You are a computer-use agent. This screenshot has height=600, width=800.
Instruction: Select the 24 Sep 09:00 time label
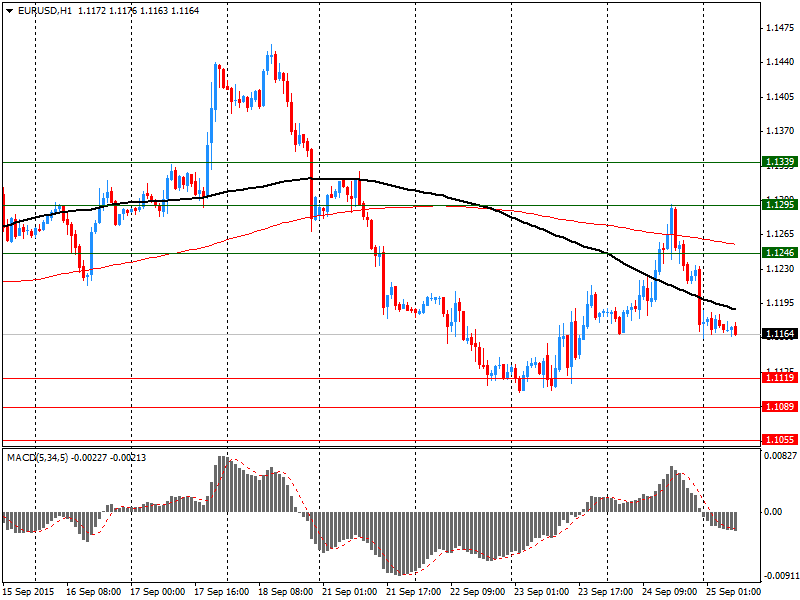click(x=669, y=592)
